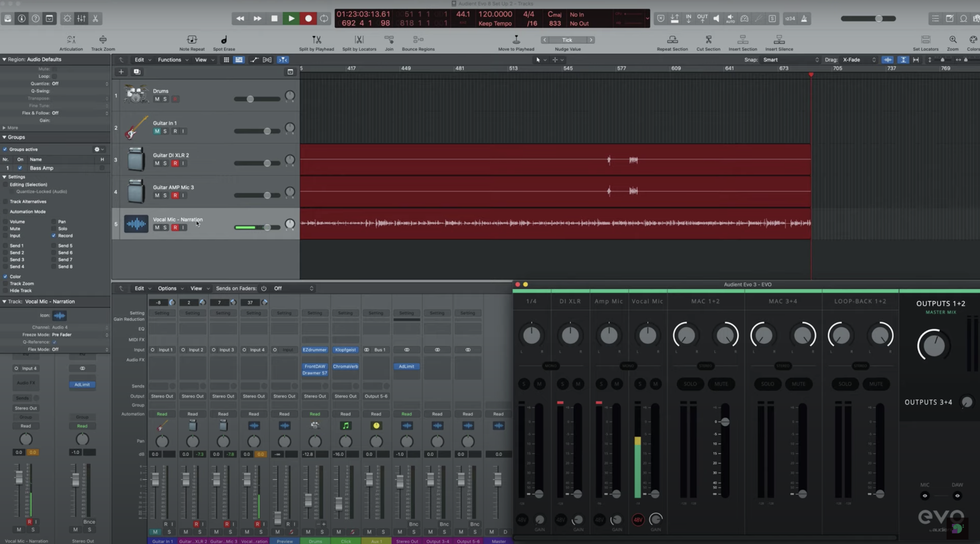Open tracks area Edit menu

(143, 60)
